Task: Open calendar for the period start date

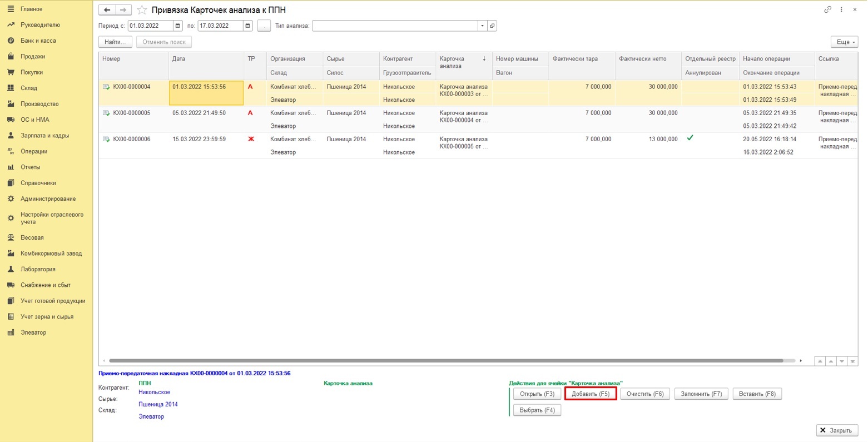Action: click(177, 26)
